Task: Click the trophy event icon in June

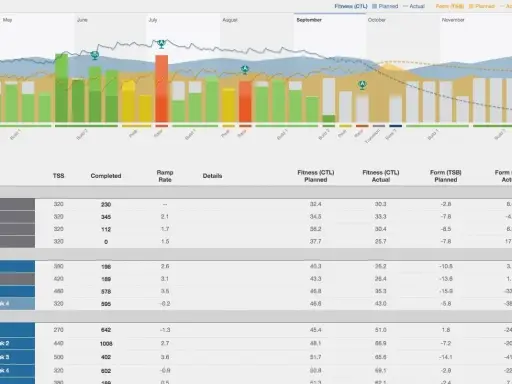Action: tap(95, 55)
